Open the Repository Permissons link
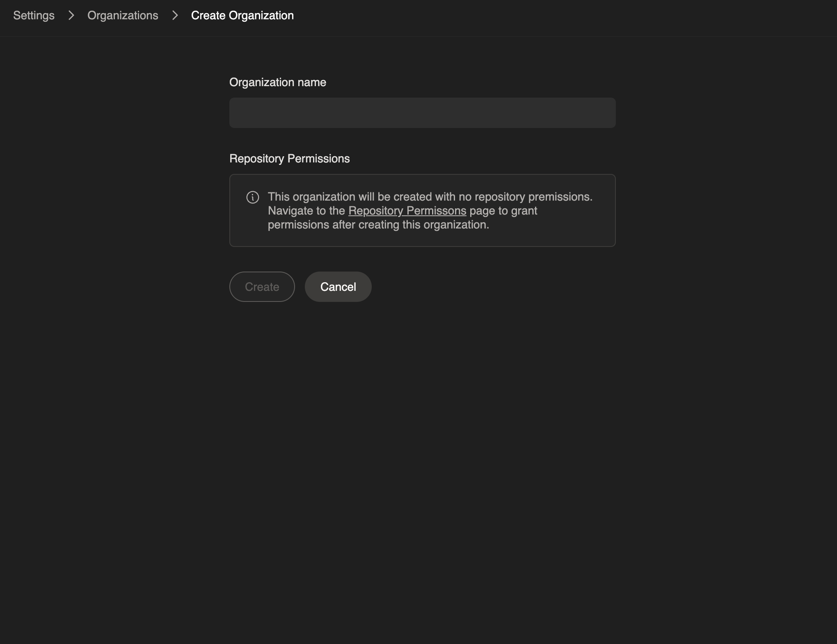Image resolution: width=837 pixels, height=644 pixels. (407, 211)
